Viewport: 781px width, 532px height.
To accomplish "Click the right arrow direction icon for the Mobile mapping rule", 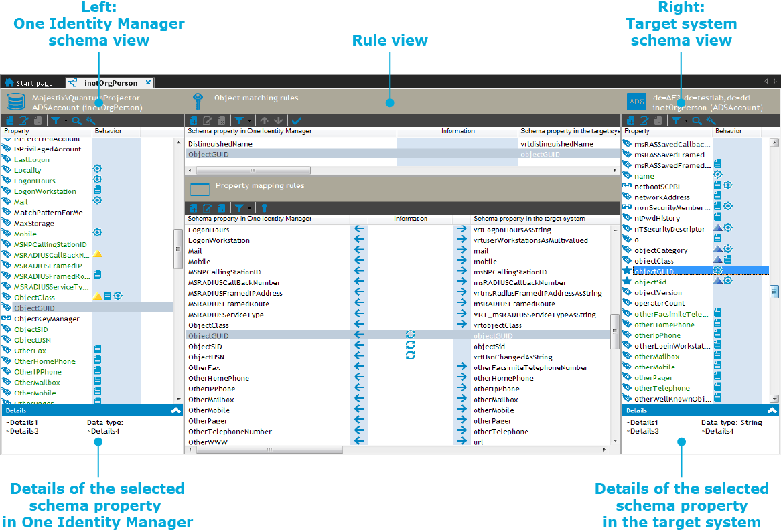I will (461, 260).
